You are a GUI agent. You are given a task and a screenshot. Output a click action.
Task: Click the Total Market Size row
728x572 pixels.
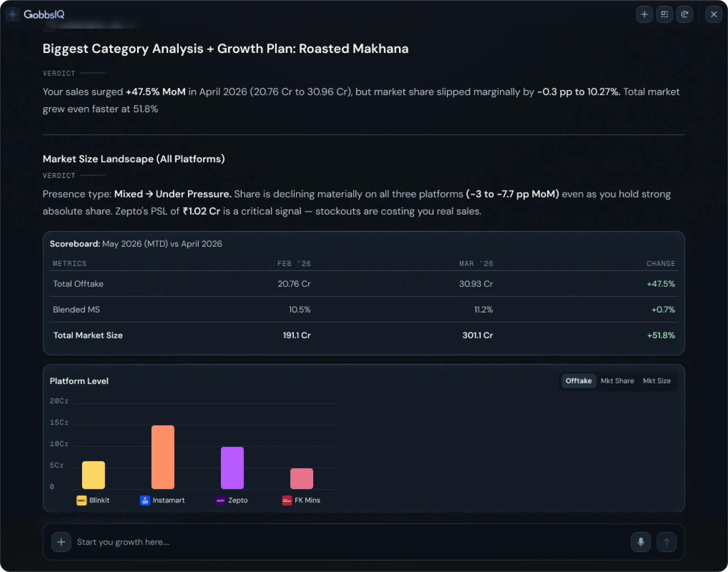[x=364, y=336]
